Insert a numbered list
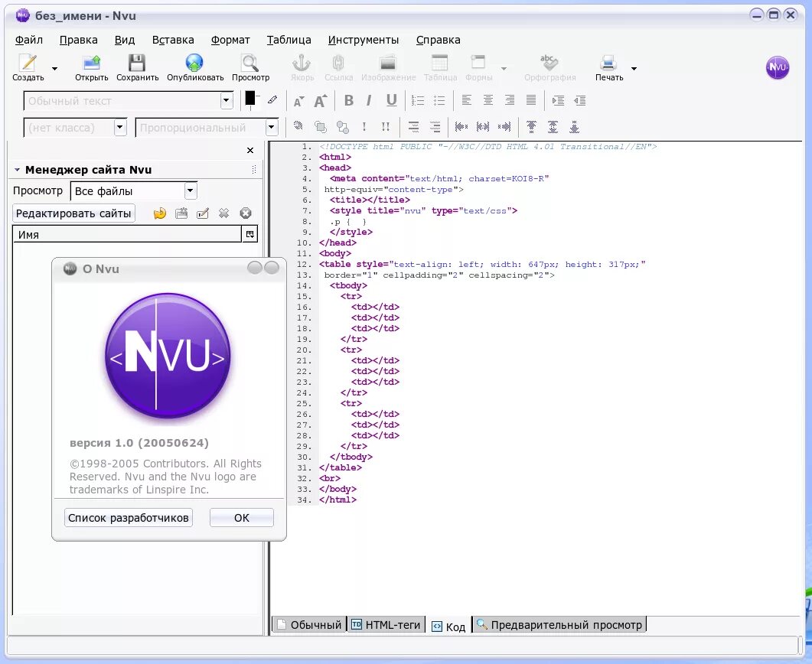Viewport: 812px width, 664px height. pyautogui.click(x=417, y=100)
